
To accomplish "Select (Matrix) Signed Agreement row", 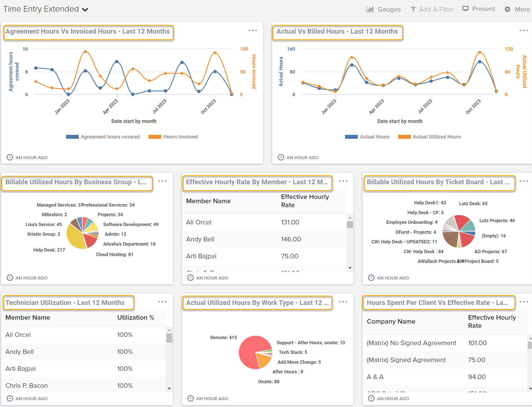I will tap(445, 360).
